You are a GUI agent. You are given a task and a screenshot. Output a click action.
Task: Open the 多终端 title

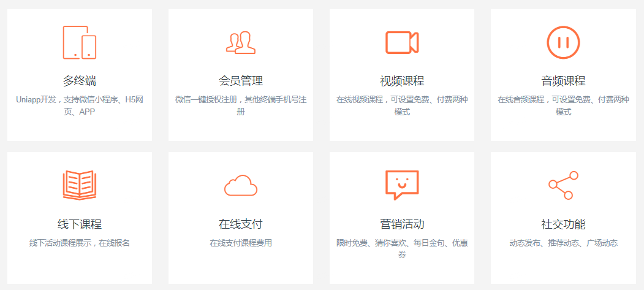point(80,81)
